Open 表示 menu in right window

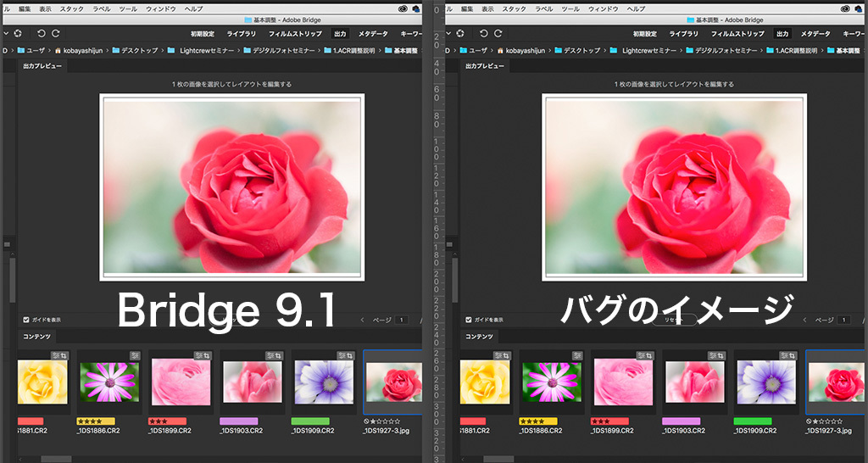487,8
